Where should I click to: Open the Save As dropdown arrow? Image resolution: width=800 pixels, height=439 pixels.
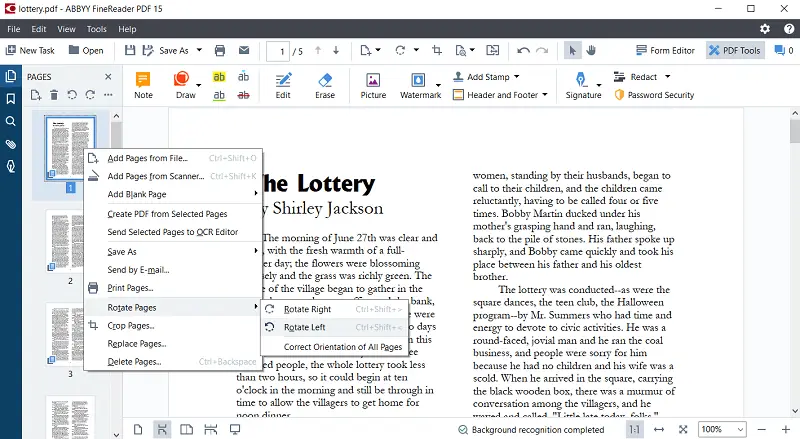199,50
